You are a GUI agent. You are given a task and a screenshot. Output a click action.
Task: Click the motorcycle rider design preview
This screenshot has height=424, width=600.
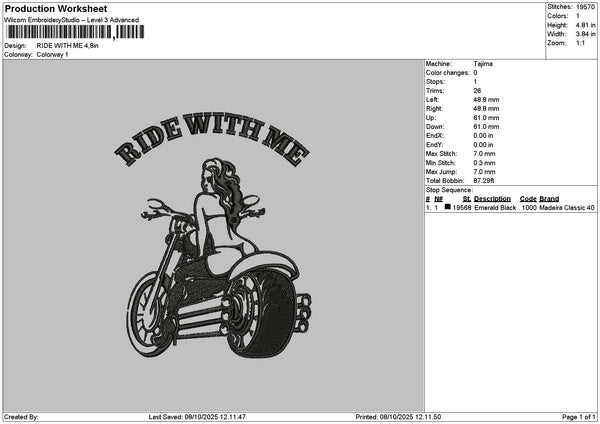point(218,258)
